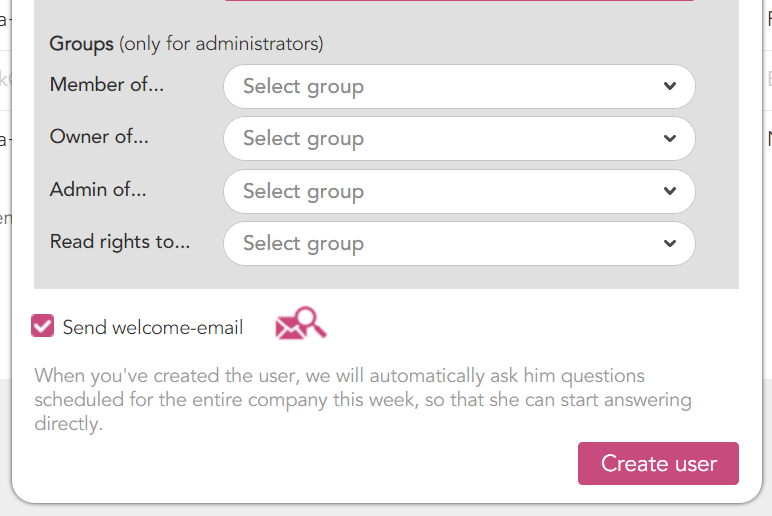
Task: Click the chevron arrow in Member of dropdown
Action: pyautogui.click(x=670, y=86)
